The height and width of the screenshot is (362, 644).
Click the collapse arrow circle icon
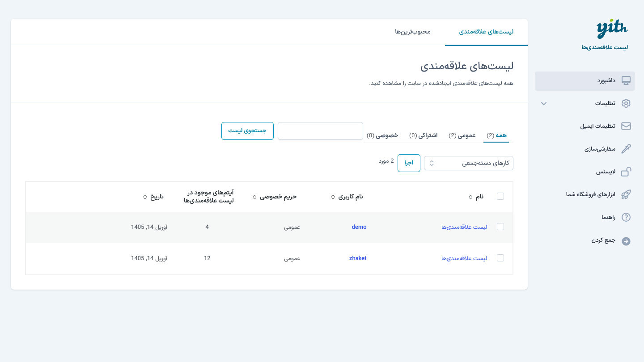tap(626, 241)
